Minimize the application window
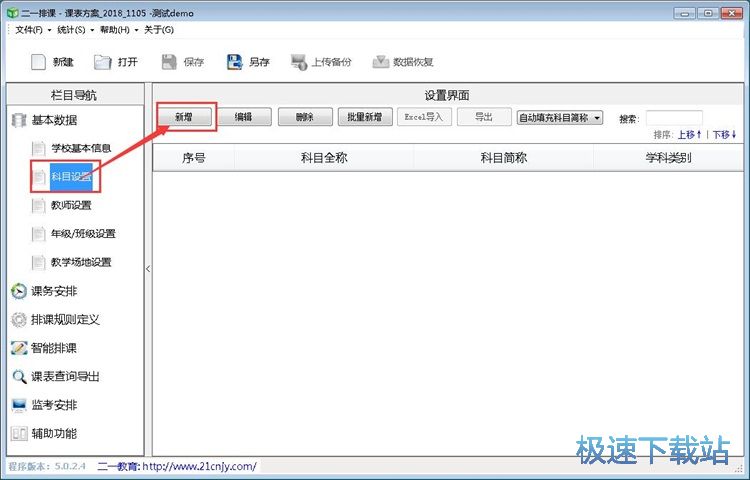The height and width of the screenshot is (480, 750). pos(685,13)
